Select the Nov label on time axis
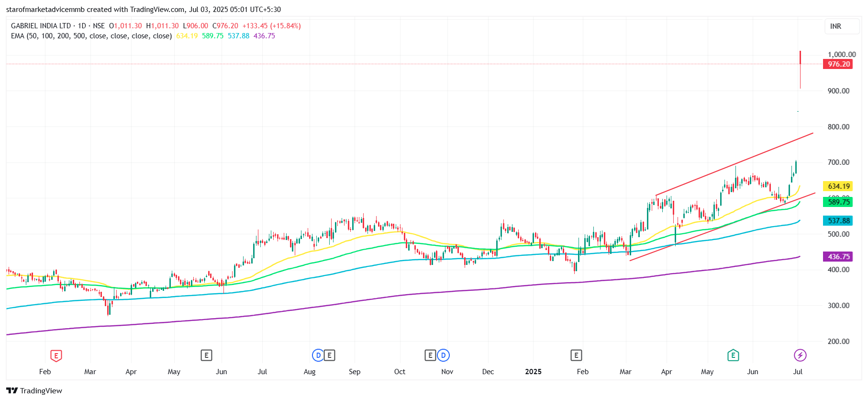868x401 pixels. click(x=447, y=372)
